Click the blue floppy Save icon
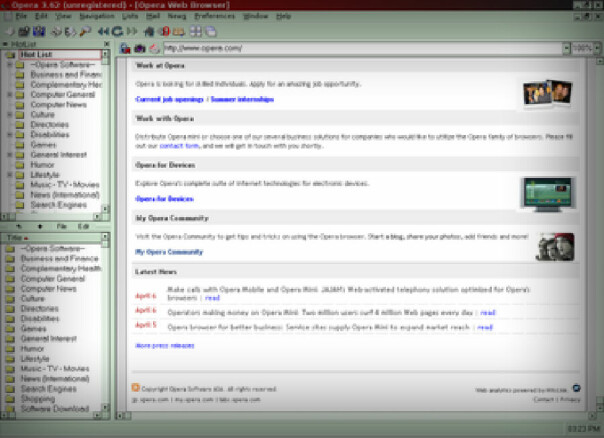The image size is (604, 438). [x=39, y=32]
